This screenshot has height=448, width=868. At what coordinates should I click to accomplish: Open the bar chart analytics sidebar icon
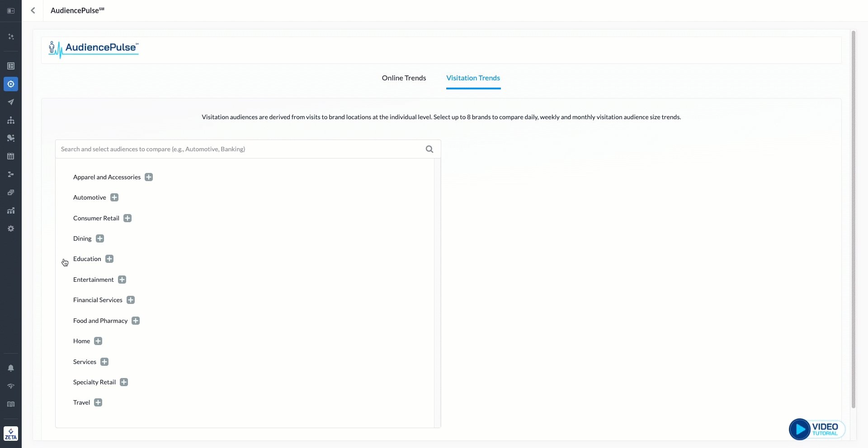(11, 210)
